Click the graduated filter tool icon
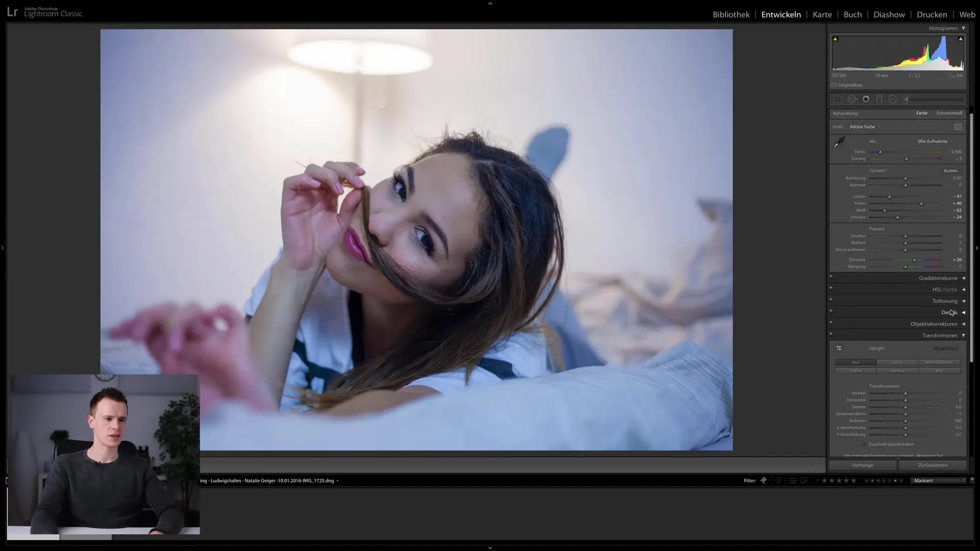 tap(880, 99)
